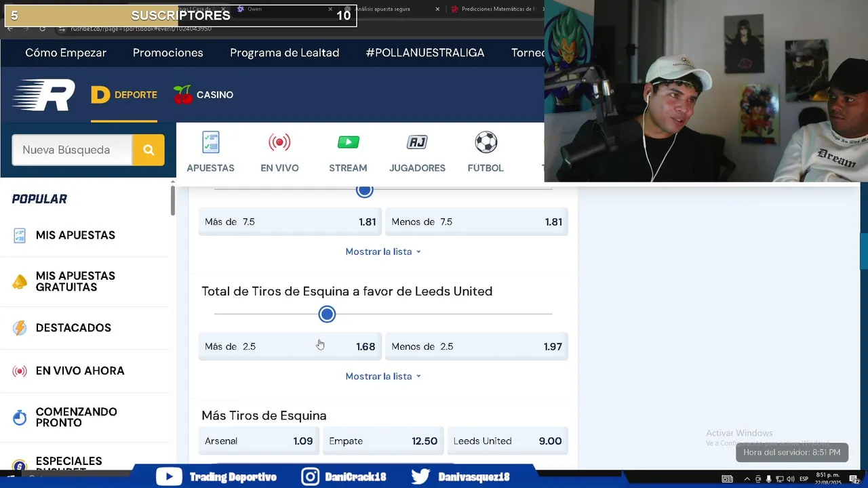Click the yellow D Deporte icon
Viewport: 868px width, 488px height.
(x=100, y=95)
